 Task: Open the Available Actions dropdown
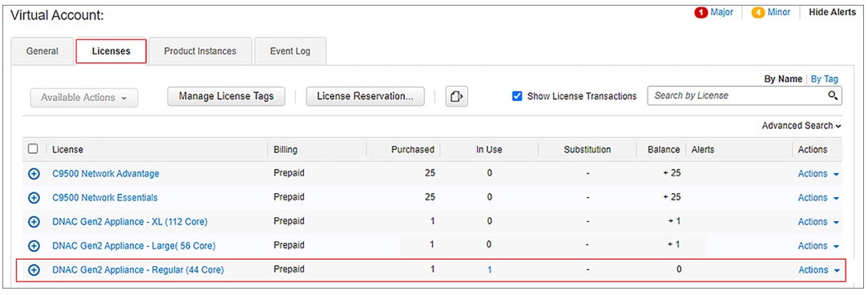click(x=84, y=98)
